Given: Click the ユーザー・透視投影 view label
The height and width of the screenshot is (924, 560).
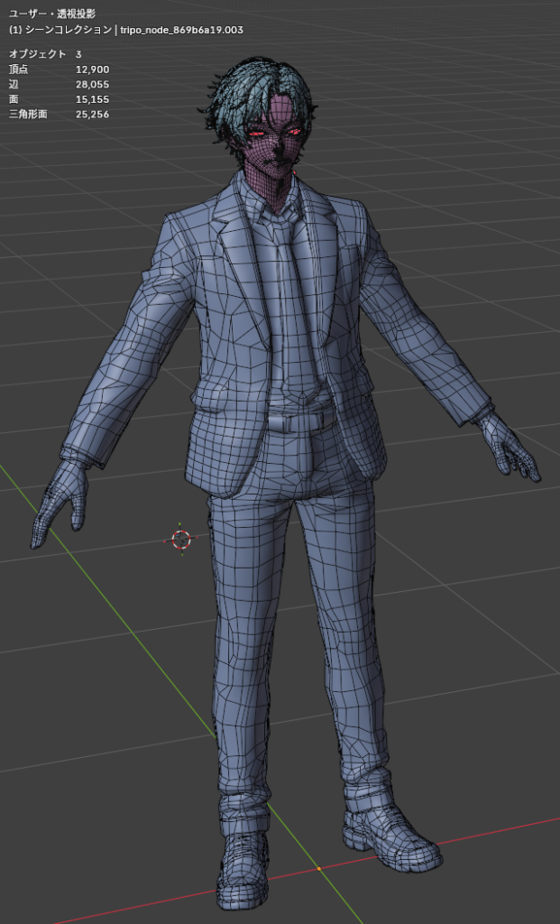Looking at the screenshot, I should coord(51,14).
